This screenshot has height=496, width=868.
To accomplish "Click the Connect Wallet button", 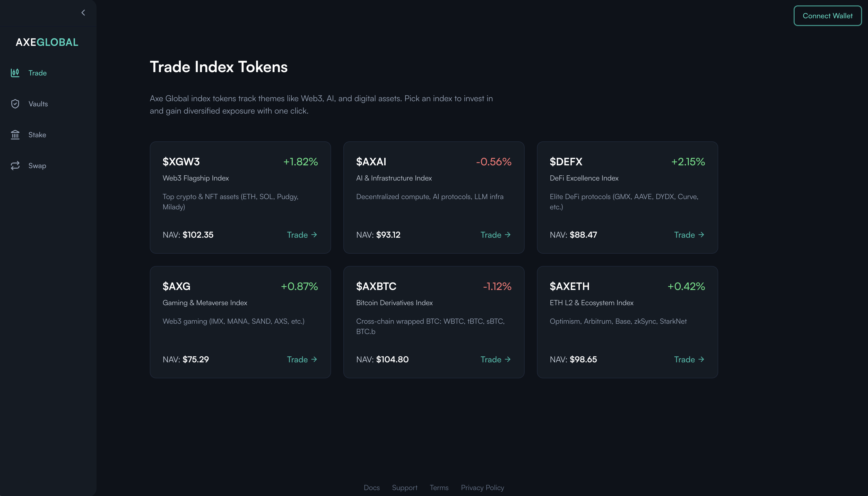I will (828, 16).
